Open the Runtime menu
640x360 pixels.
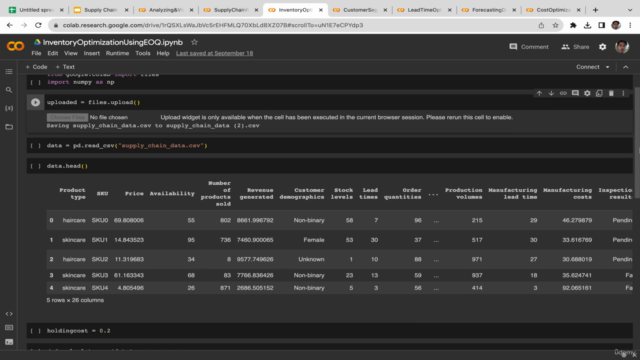117,53
